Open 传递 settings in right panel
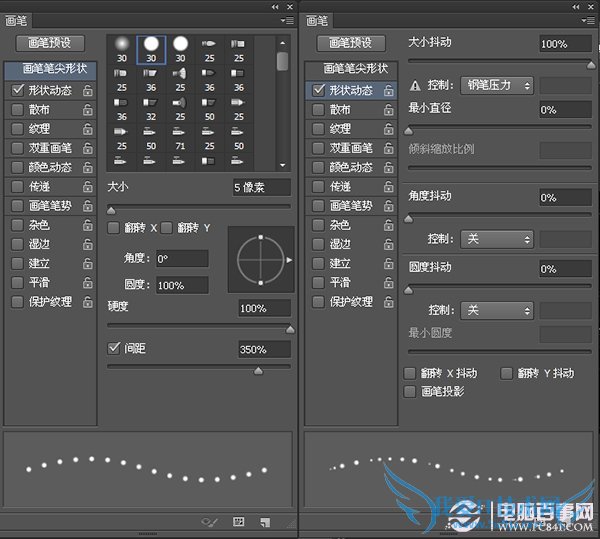 (340, 187)
